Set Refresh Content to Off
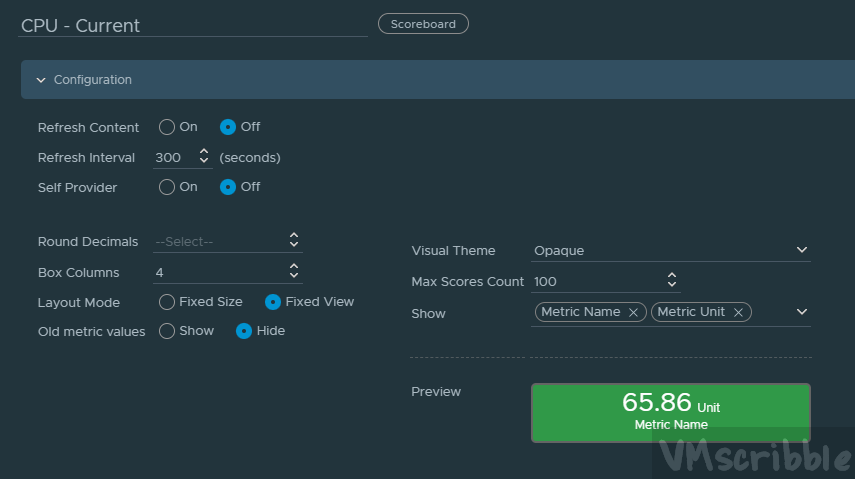This screenshot has height=479, width=855. tap(228, 127)
